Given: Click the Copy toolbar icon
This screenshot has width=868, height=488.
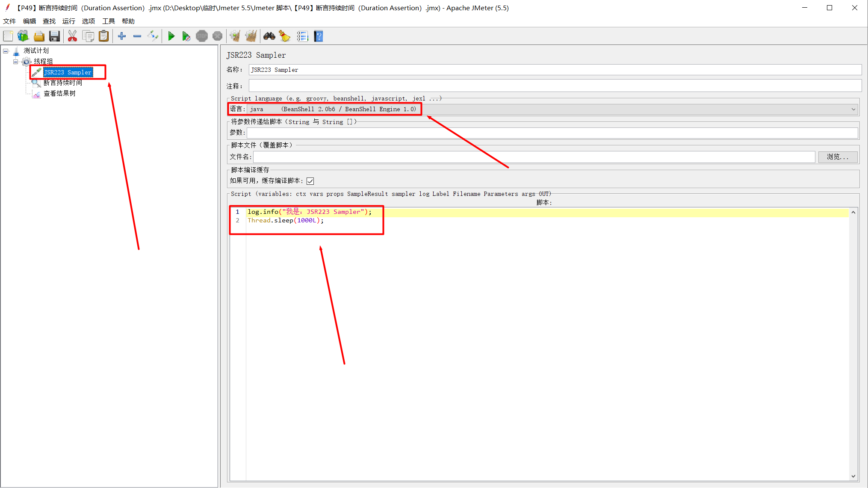Looking at the screenshot, I should point(88,36).
